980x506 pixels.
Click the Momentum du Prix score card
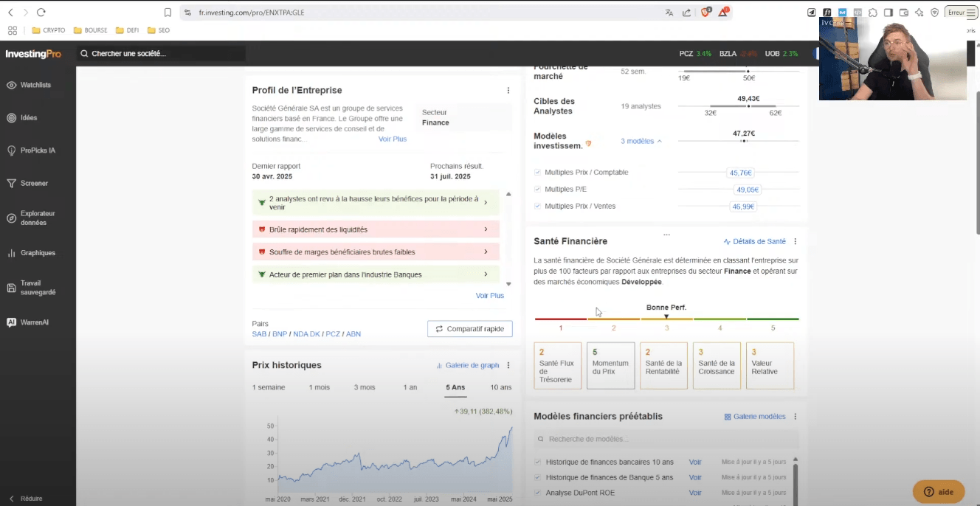tap(611, 365)
